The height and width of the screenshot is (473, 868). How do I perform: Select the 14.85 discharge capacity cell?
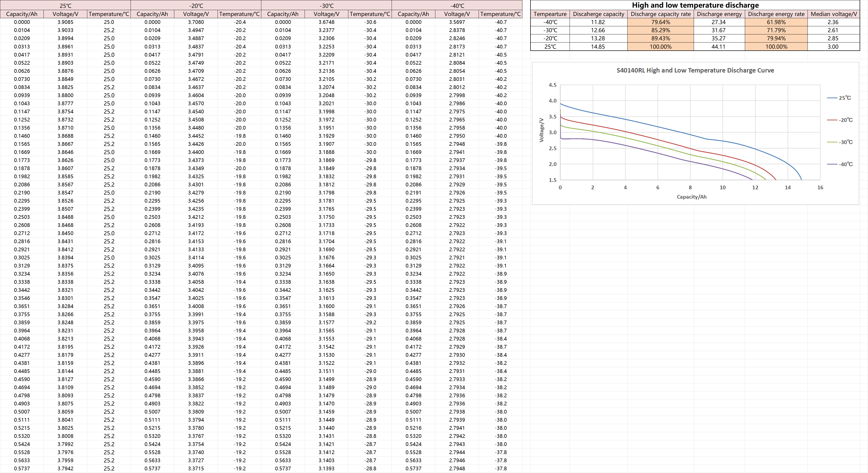(x=598, y=47)
